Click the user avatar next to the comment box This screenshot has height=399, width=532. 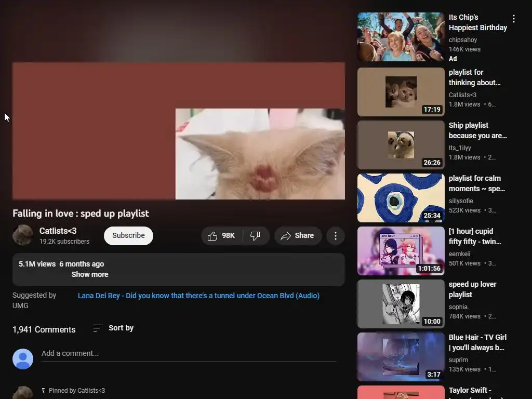pyautogui.click(x=23, y=358)
